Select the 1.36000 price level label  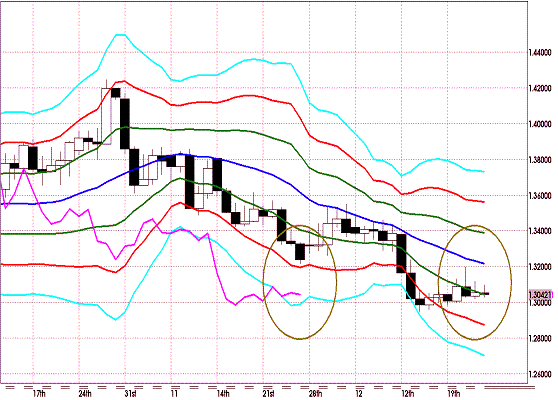point(540,196)
